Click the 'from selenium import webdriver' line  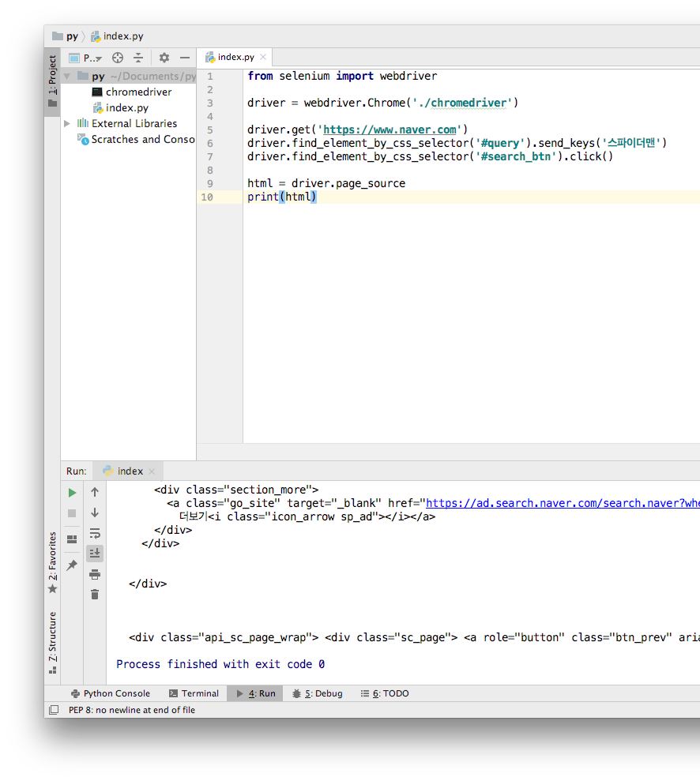[342, 77]
